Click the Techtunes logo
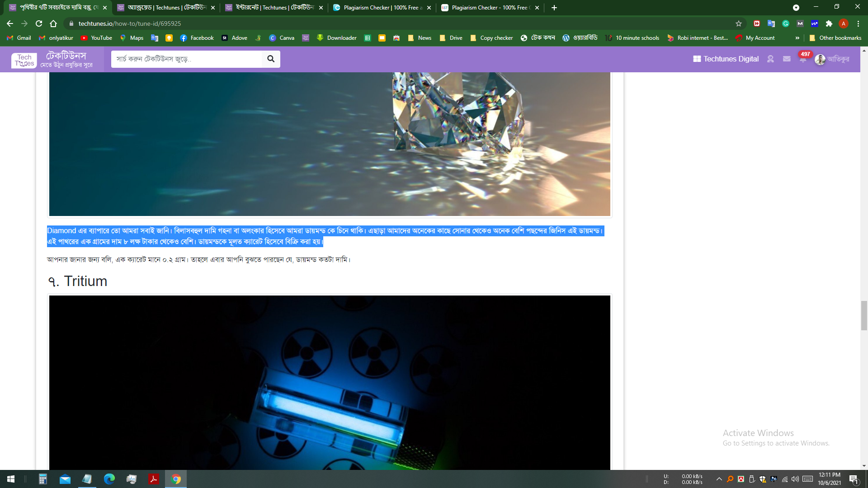 click(x=24, y=60)
